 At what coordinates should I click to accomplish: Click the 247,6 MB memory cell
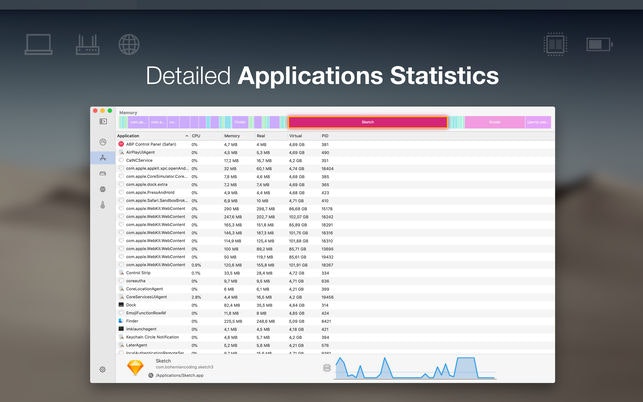click(233, 217)
